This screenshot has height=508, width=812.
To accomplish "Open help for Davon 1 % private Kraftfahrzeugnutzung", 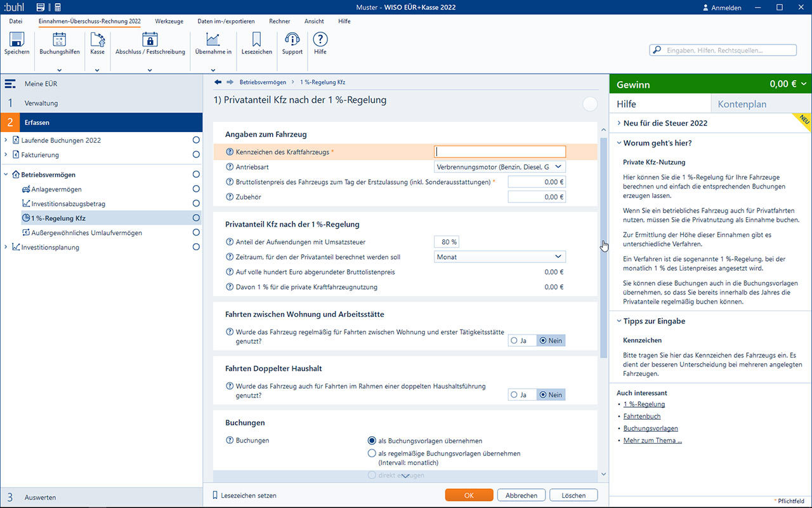I will (230, 287).
